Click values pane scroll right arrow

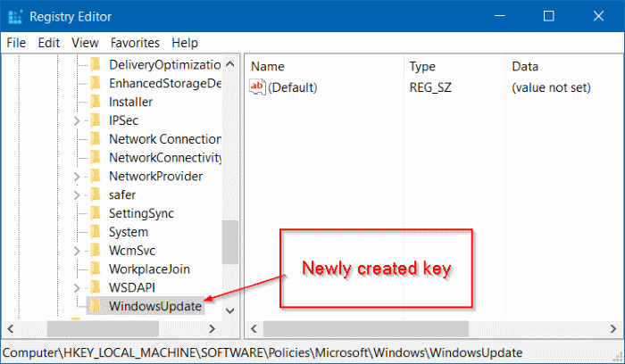(613, 329)
